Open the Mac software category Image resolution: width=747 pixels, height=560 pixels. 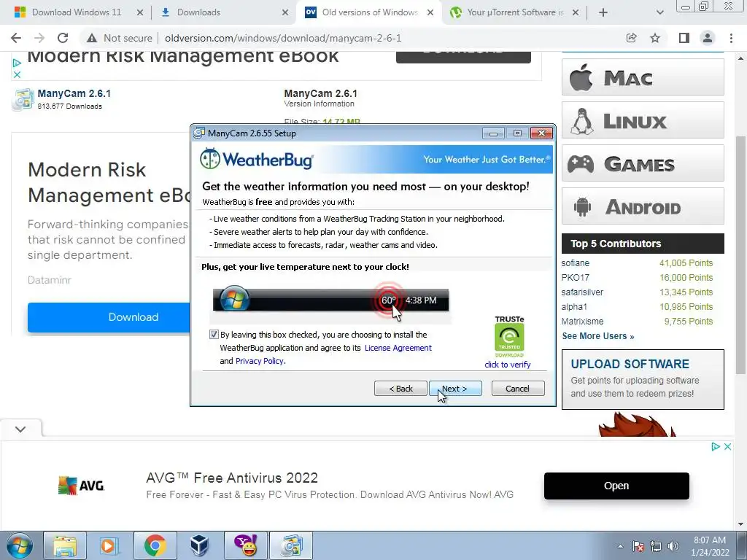(x=643, y=77)
